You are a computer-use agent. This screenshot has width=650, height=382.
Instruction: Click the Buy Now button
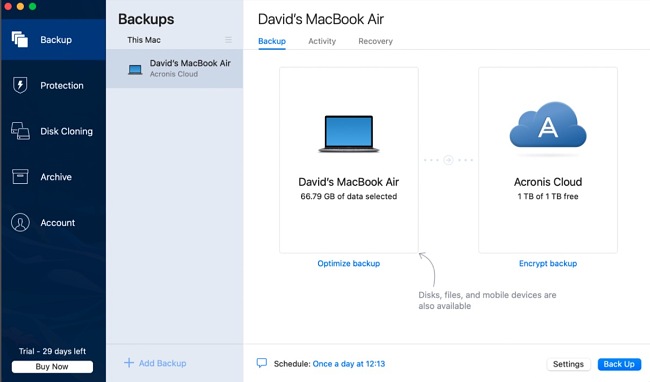(52, 367)
